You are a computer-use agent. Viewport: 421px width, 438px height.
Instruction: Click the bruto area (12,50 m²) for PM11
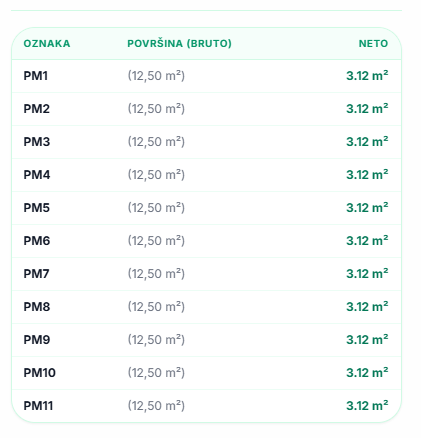coord(156,406)
